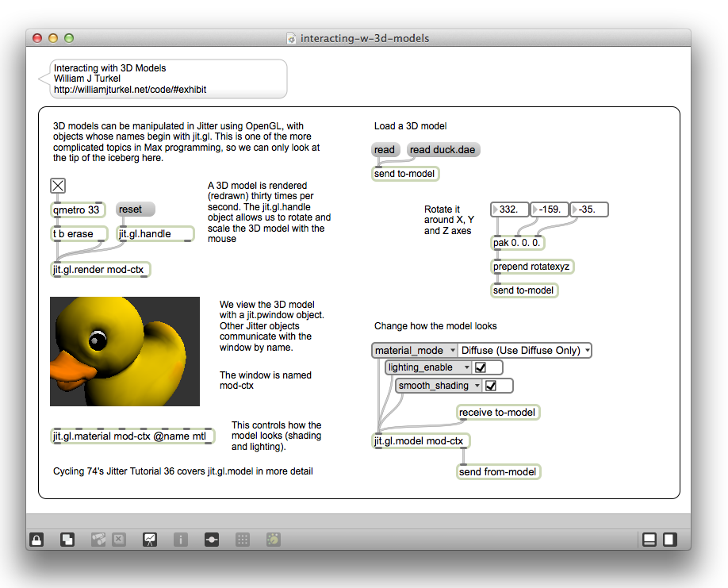Toggle the qmetro on/off box
The height and width of the screenshot is (588, 728).
coord(58,186)
